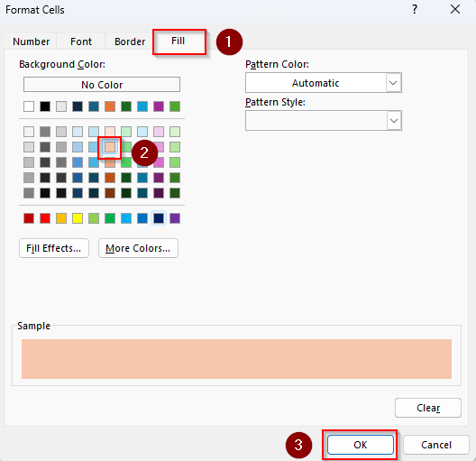
Task: Open the Border tab
Action: [130, 41]
